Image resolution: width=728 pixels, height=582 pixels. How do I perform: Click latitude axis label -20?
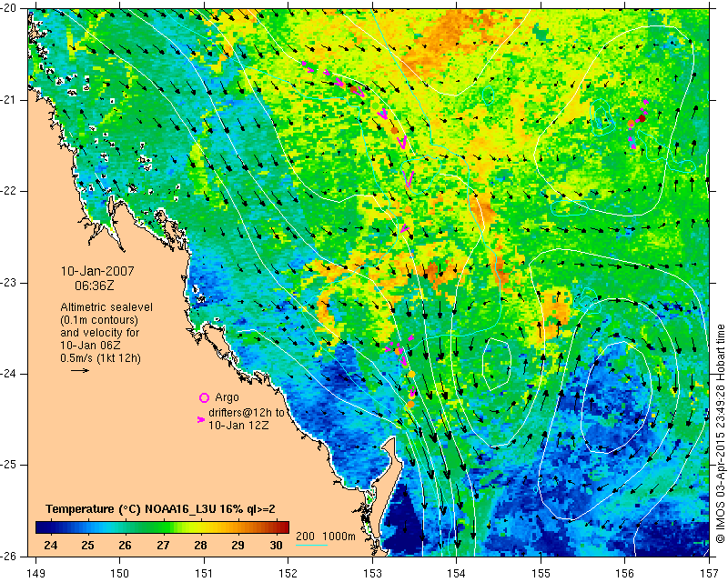8,8
